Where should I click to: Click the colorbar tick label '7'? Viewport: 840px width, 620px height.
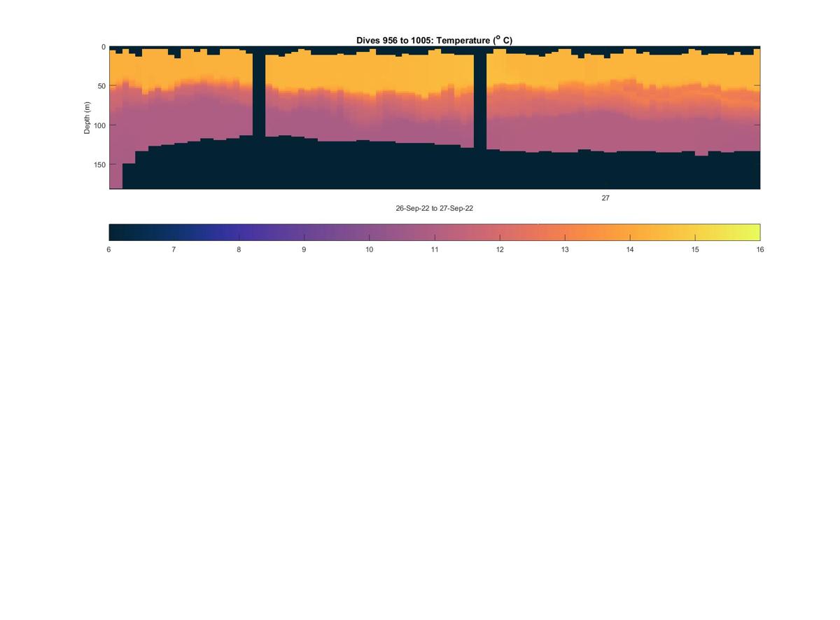click(174, 249)
